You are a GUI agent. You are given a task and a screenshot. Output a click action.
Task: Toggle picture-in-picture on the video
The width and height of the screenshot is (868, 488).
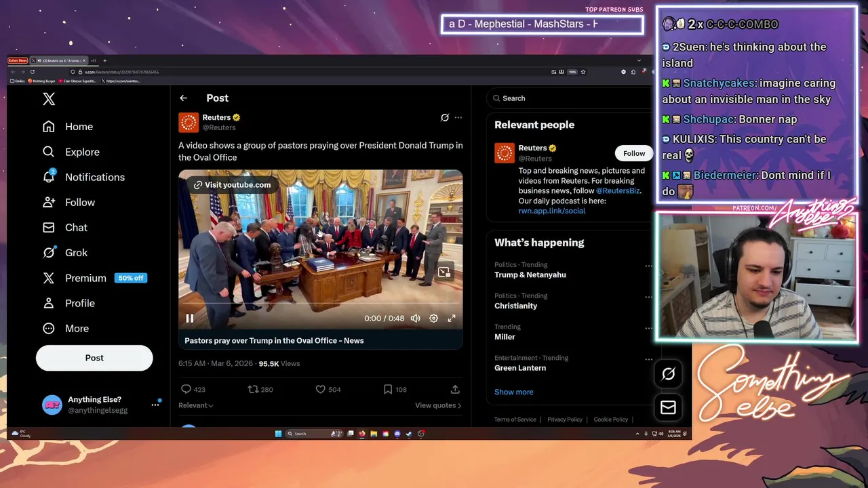(443, 272)
